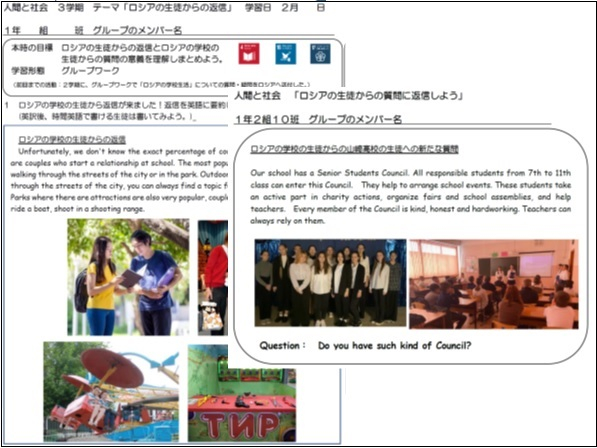Select the photo of couple reading outdoors
Screen dimensions: 597x448
128,277
